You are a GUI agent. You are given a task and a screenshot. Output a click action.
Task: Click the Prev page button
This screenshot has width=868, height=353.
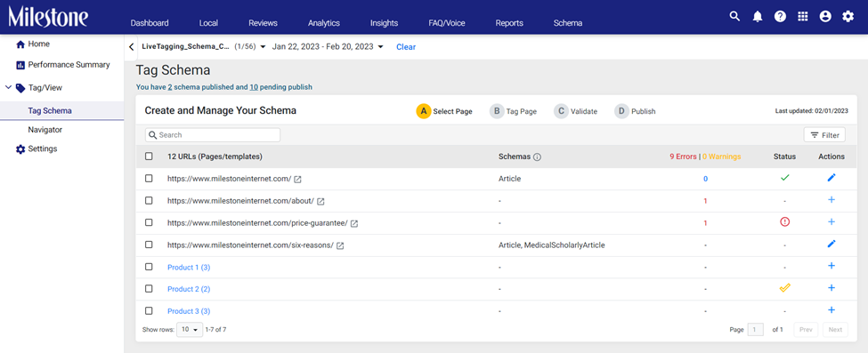pos(806,330)
